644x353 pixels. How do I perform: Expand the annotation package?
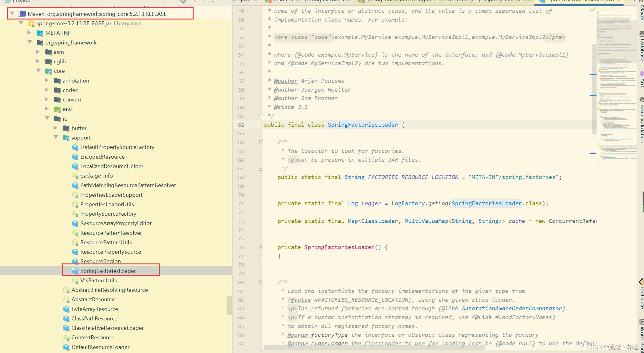coord(47,80)
